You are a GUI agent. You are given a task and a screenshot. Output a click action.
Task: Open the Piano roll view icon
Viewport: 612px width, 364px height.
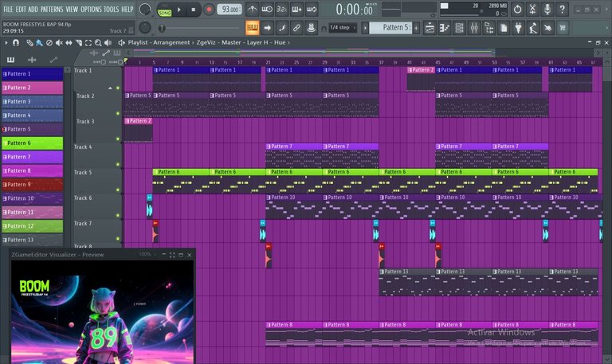coord(445,28)
